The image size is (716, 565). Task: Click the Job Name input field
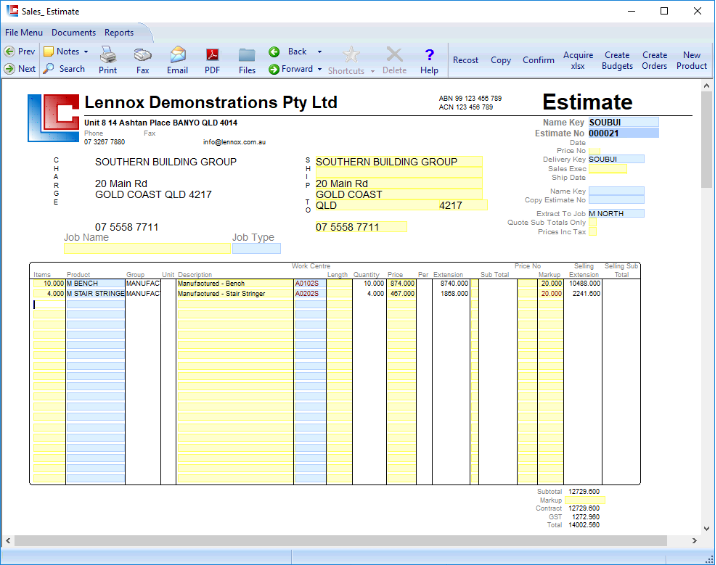coord(146,249)
